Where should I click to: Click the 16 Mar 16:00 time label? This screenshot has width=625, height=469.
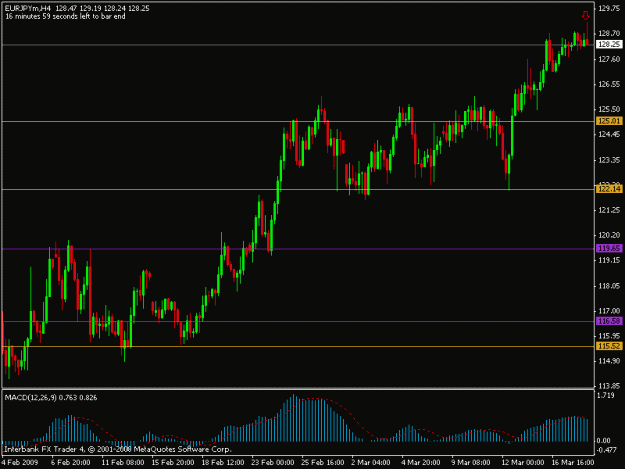click(x=573, y=463)
